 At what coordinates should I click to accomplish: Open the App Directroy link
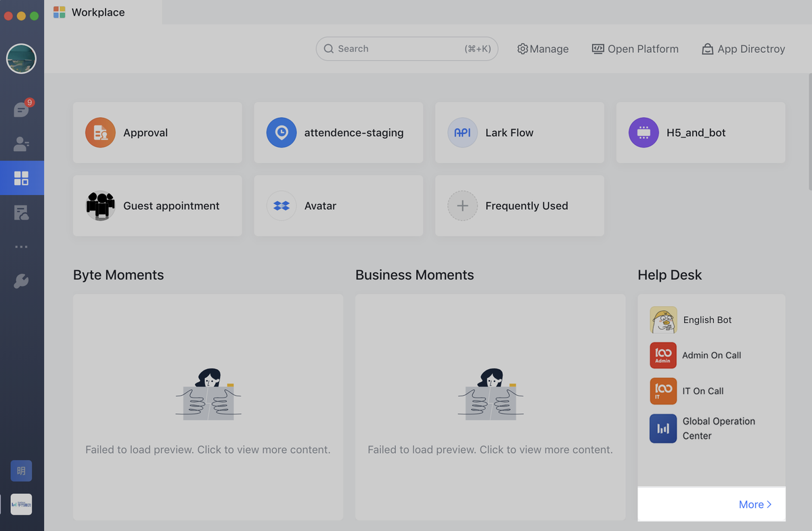coord(743,49)
